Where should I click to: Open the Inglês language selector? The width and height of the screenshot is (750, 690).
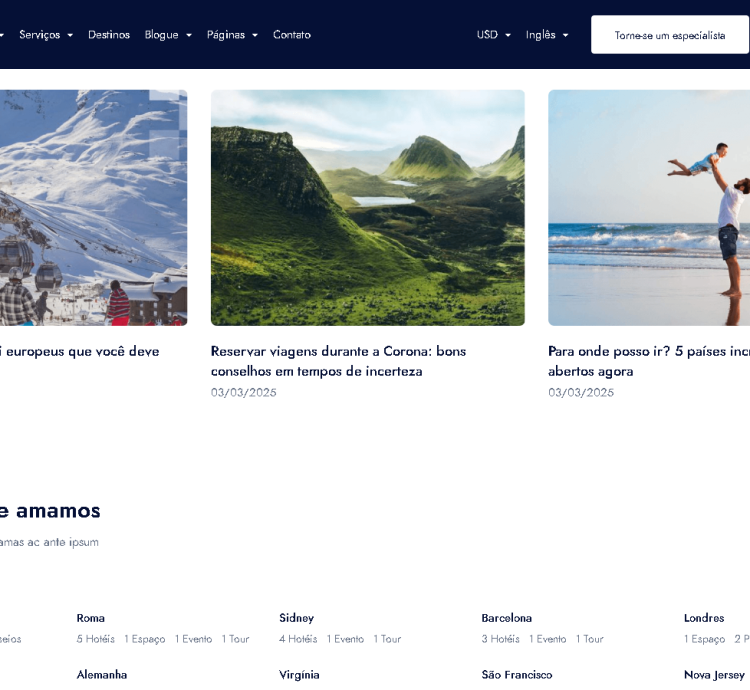[546, 35]
